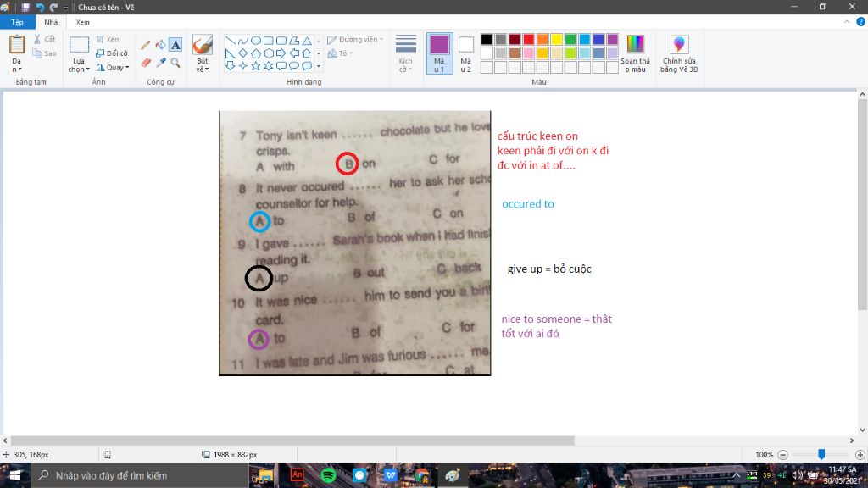
Task: Choose the Diamond shape
Action: 243,53
